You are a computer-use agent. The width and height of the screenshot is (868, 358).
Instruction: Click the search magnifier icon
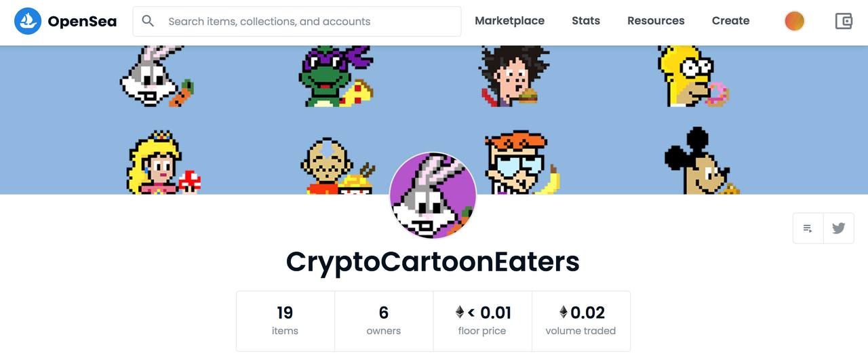(x=148, y=21)
